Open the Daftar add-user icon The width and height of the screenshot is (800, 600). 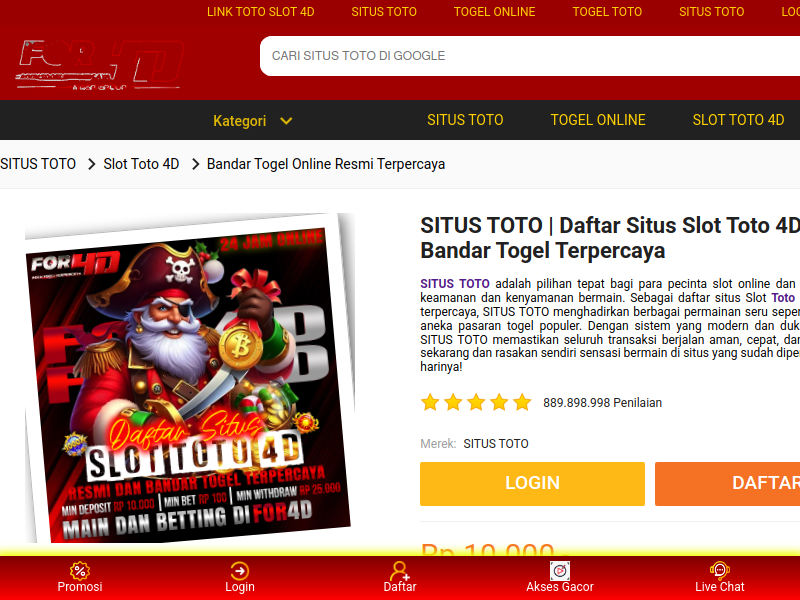400,571
